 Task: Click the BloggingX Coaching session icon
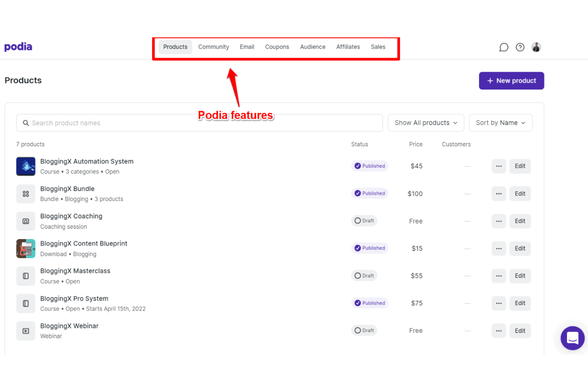[x=26, y=221]
